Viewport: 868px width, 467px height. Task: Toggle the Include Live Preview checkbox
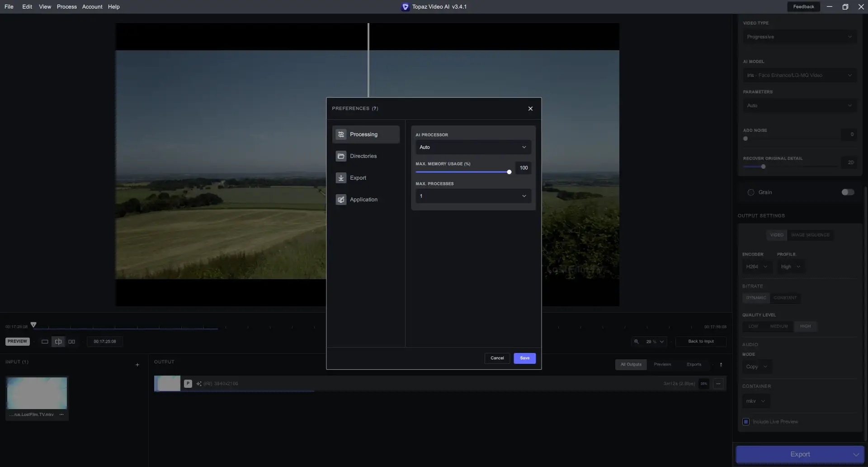point(746,422)
